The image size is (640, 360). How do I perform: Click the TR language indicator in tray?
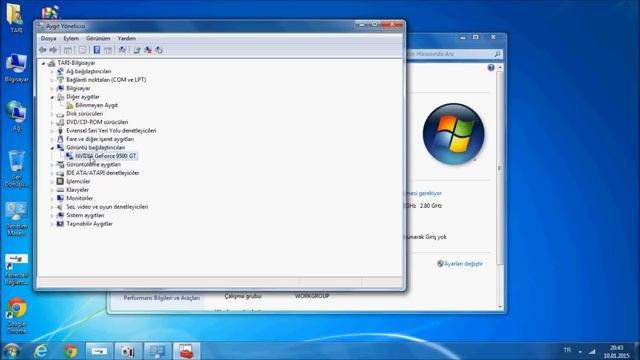(567, 350)
